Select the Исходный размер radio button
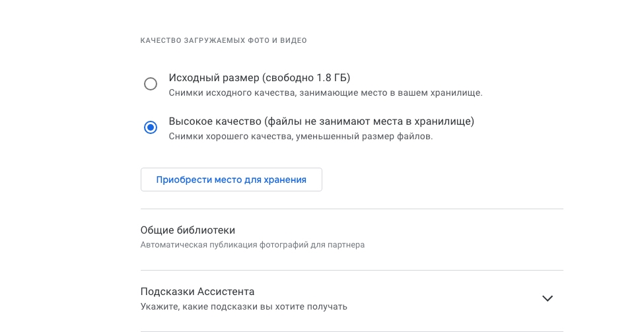 (x=151, y=84)
